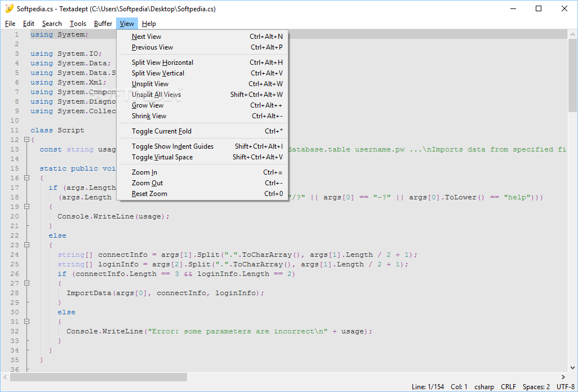Toggle Virtual Space option

202,157
